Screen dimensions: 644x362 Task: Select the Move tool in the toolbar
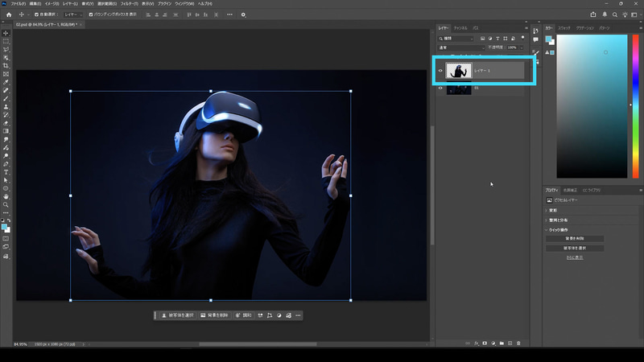6,32
